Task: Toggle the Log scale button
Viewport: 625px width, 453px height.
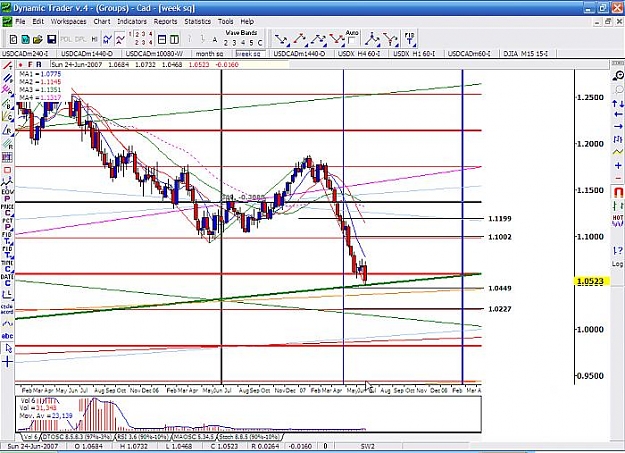Action: 617,264
